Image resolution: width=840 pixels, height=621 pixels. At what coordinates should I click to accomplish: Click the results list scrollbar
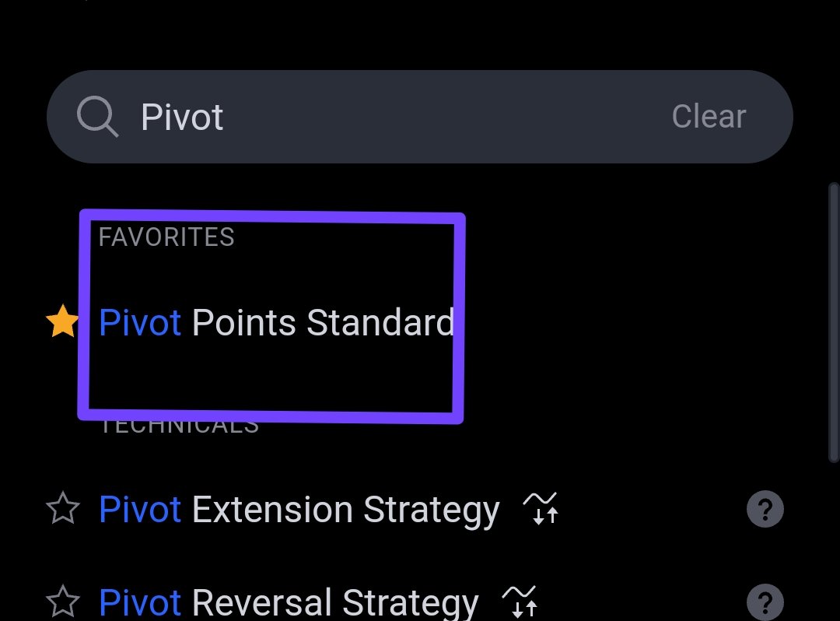pyautogui.click(x=834, y=322)
